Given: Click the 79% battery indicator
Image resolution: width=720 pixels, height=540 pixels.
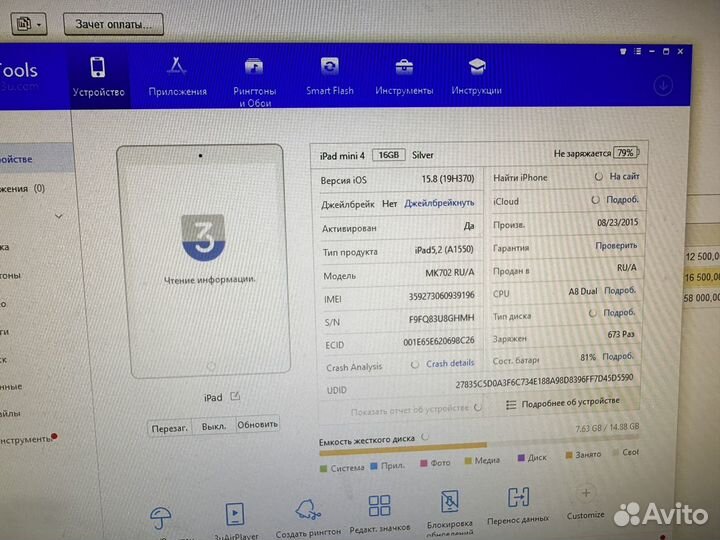Looking at the screenshot, I should coord(625,152).
